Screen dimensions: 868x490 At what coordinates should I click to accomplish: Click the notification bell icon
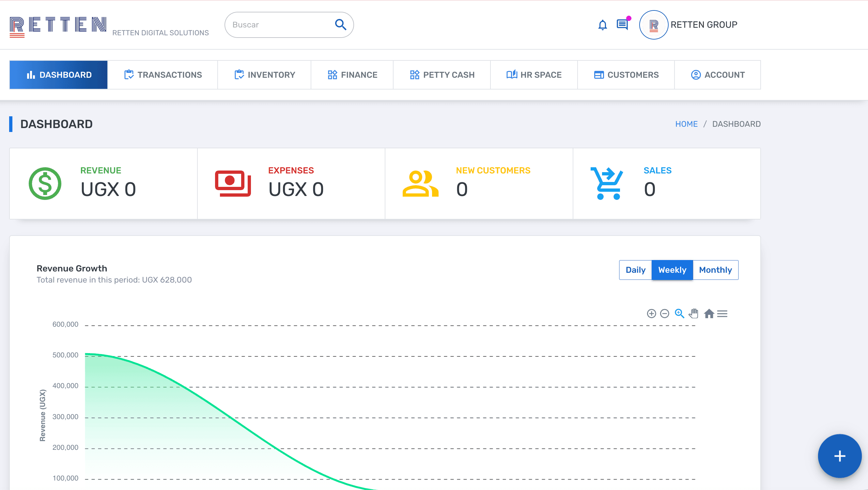(602, 25)
